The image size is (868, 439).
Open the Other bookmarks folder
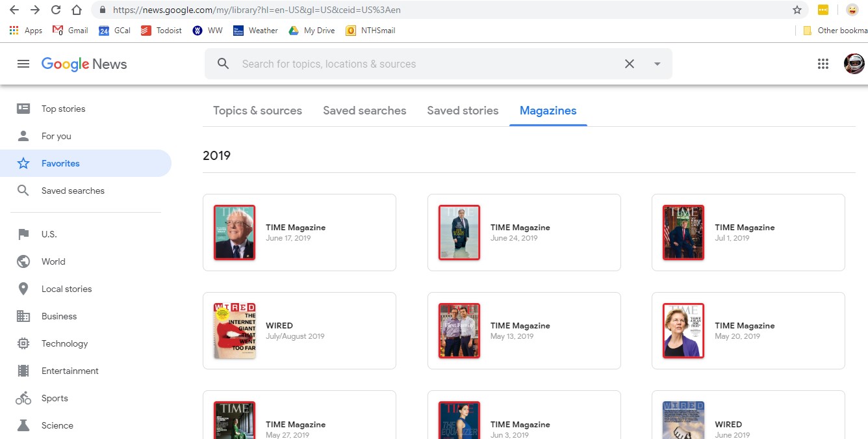click(835, 31)
